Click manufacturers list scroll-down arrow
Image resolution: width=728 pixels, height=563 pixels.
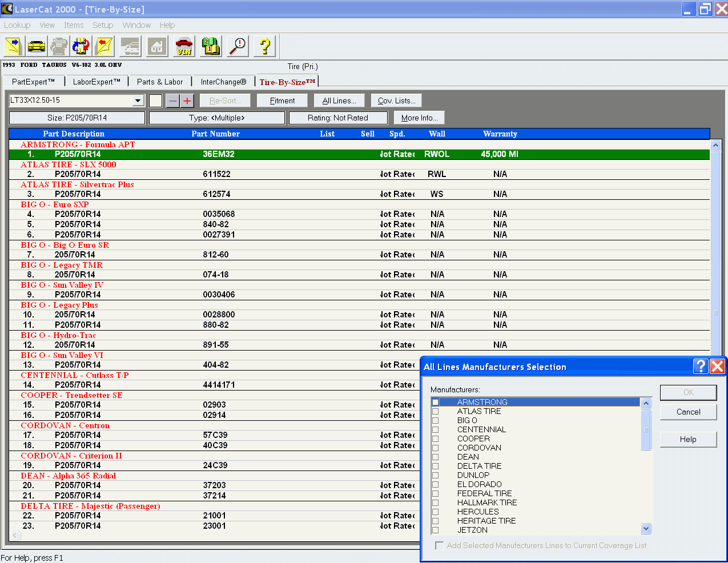(646, 529)
